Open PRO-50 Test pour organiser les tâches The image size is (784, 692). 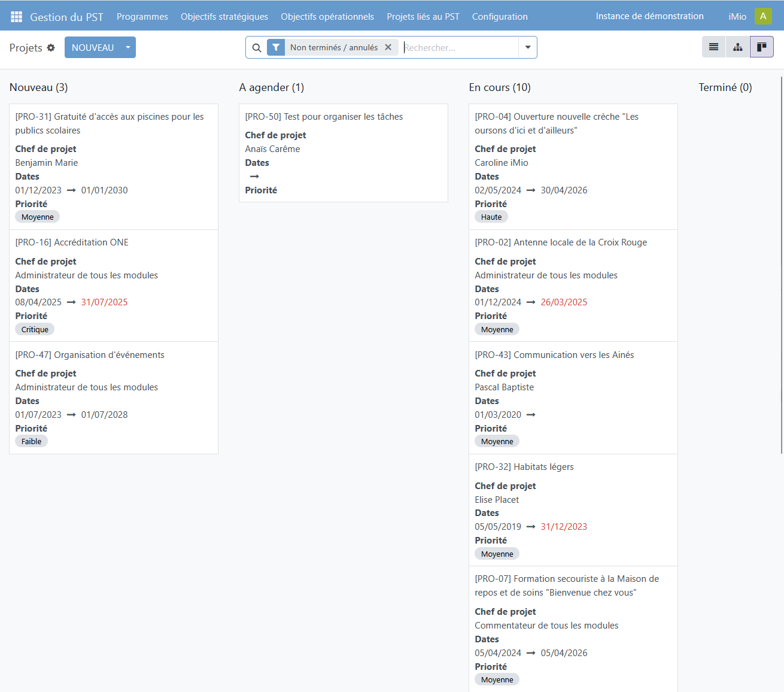pyautogui.click(x=324, y=117)
